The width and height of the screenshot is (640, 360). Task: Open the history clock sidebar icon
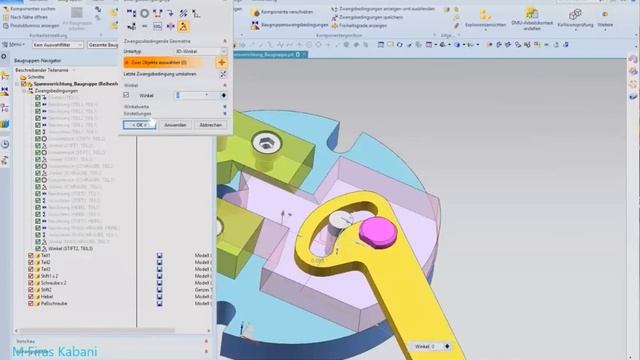point(5,144)
